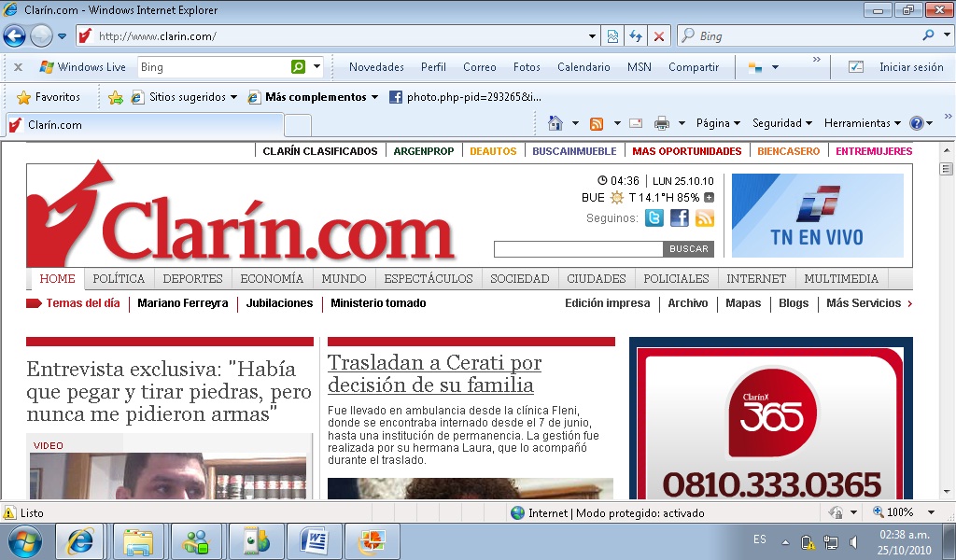Click the sun weather icon

[617, 198]
